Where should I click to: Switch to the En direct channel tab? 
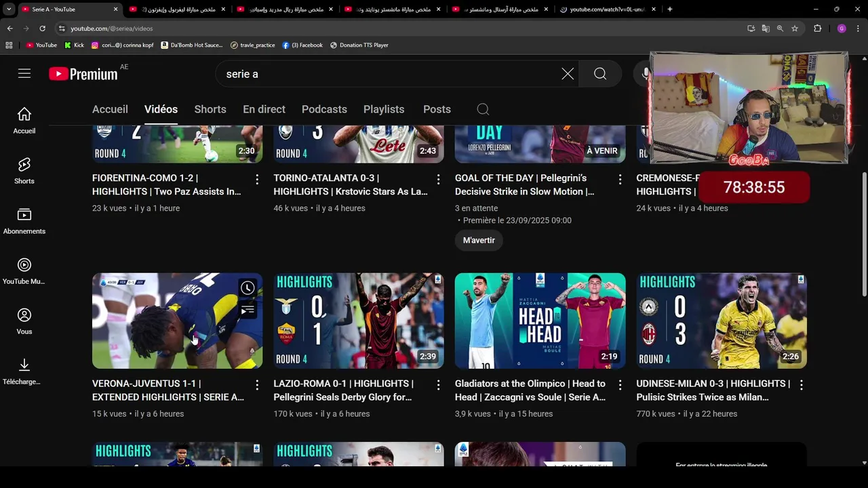(264, 109)
